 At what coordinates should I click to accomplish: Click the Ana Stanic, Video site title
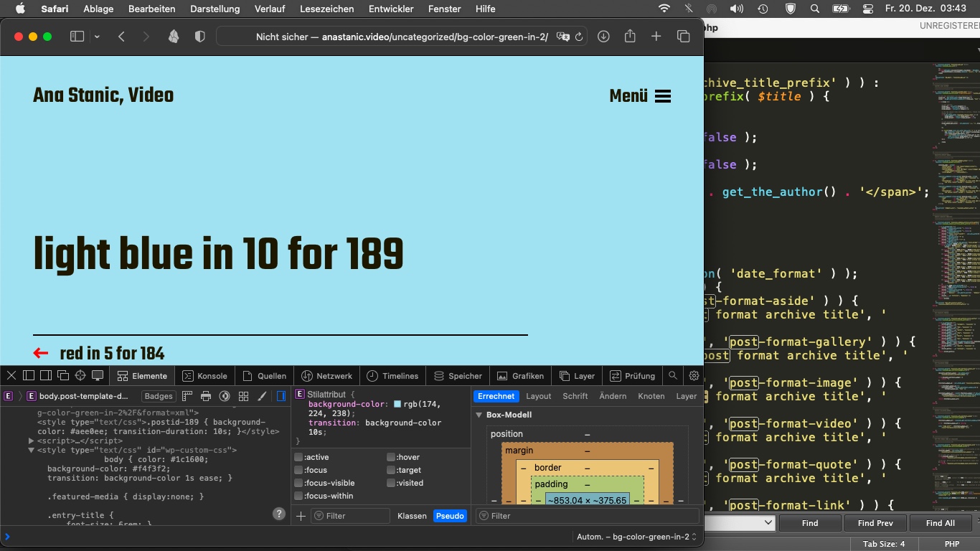pyautogui.click(x=103, y=95)
